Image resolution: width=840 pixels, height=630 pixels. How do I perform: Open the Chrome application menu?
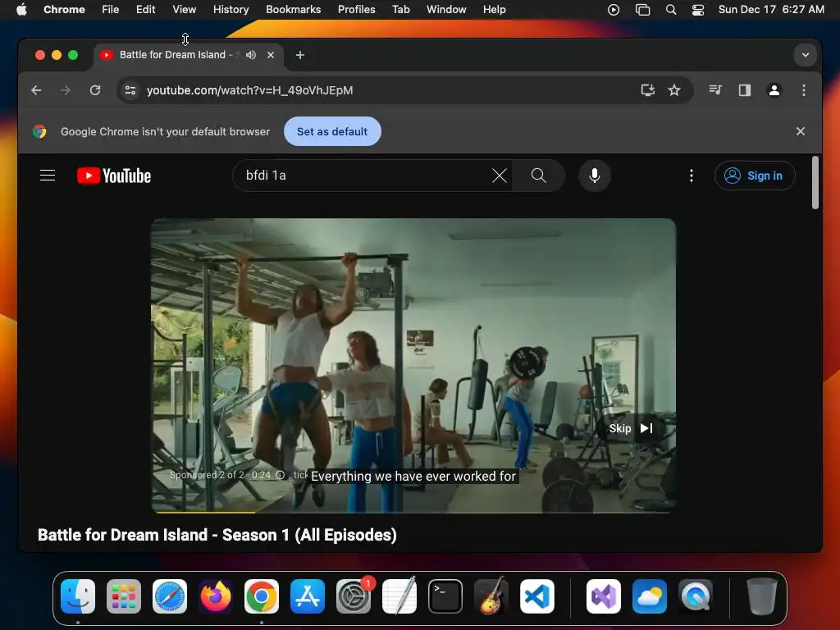pyautogui.click(x=64, y=9)
